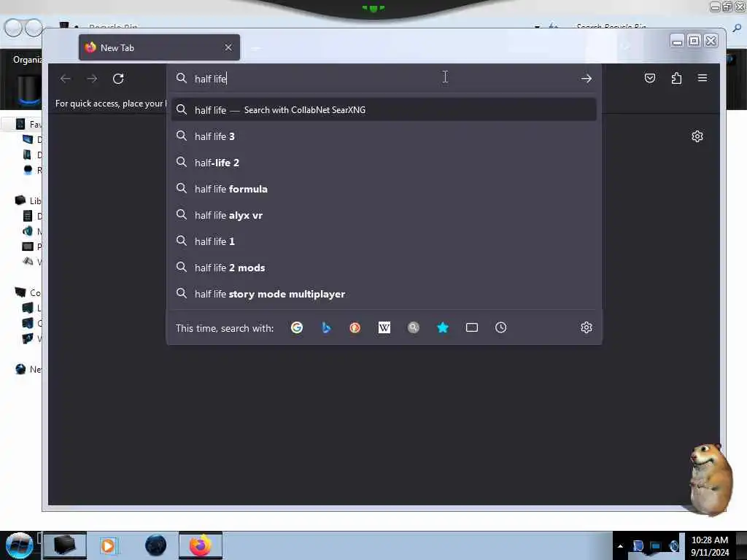
Task: Search with Google icon in one-off search row
Action: click(x=297, y=327)
